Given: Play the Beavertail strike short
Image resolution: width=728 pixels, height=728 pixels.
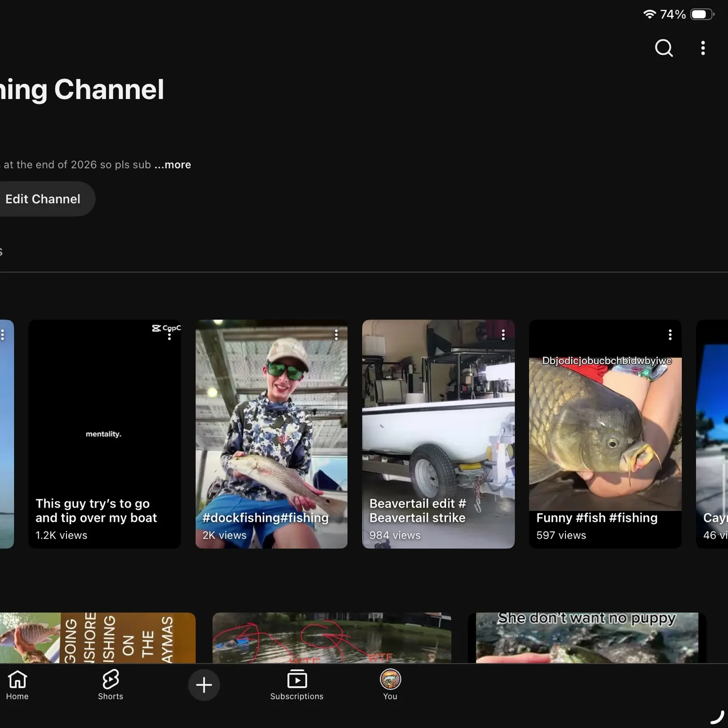Looking at the screenshot, I should pyautogui.click(x=438, y=434).
